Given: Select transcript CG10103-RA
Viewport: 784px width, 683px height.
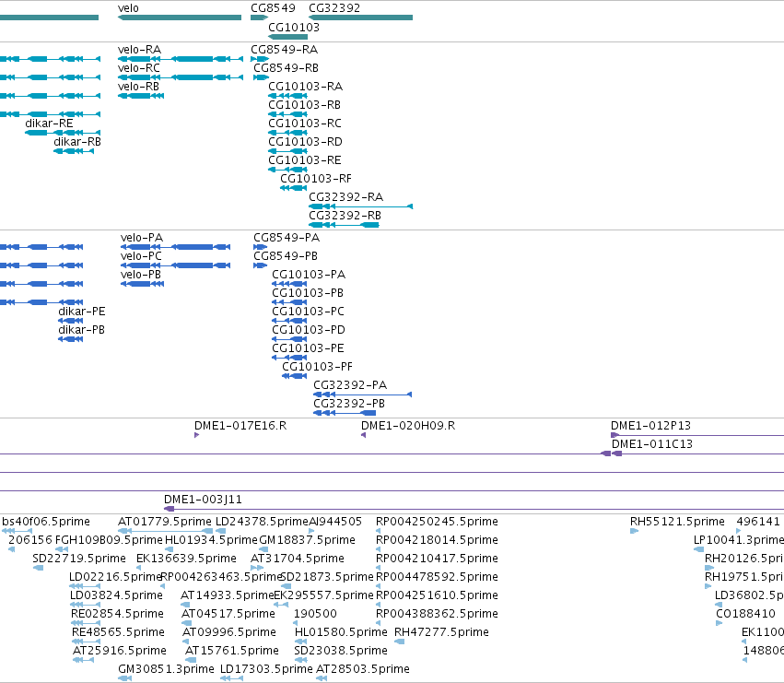Looking at the screenshot, I should [288, 96].
